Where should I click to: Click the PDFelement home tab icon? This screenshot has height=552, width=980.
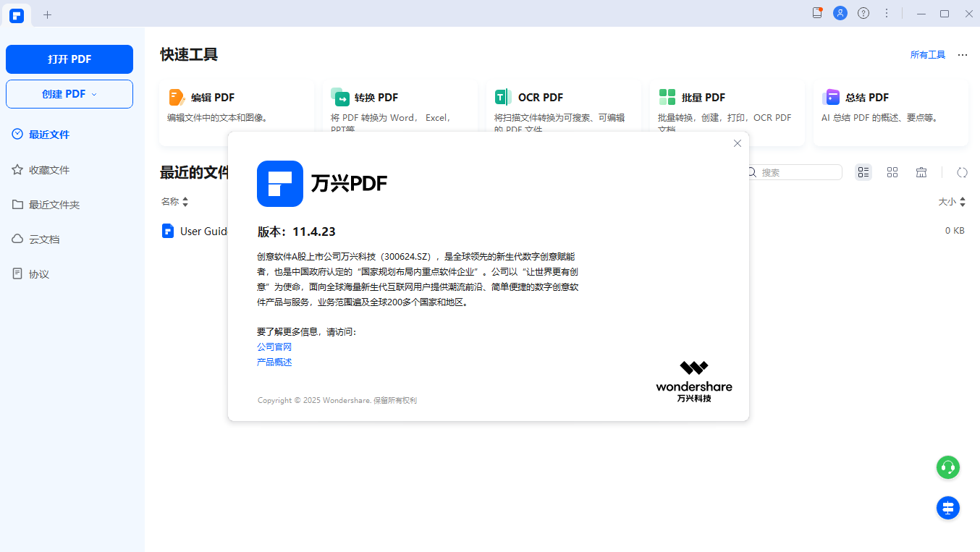coord(17,15)
